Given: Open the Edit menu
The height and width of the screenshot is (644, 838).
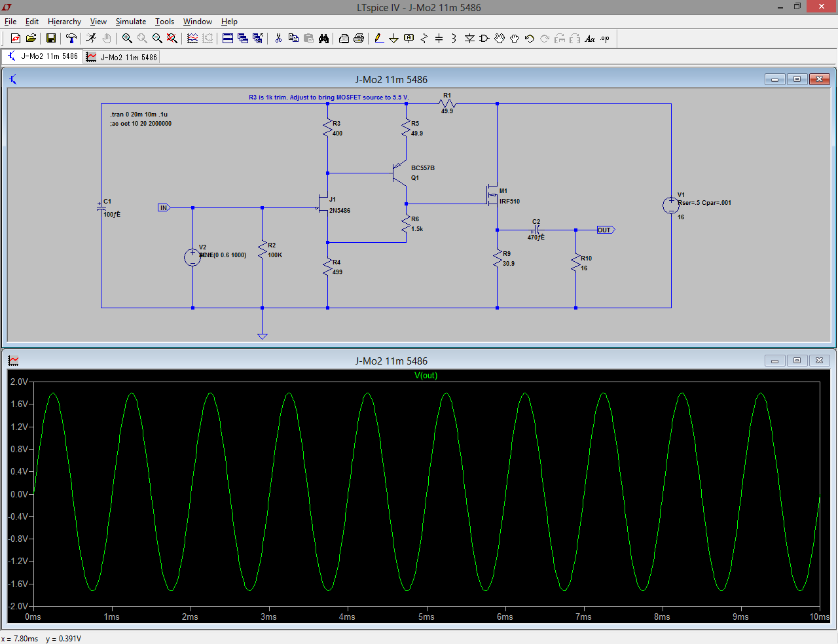Looking at the screenshot, I should (32, 22).
